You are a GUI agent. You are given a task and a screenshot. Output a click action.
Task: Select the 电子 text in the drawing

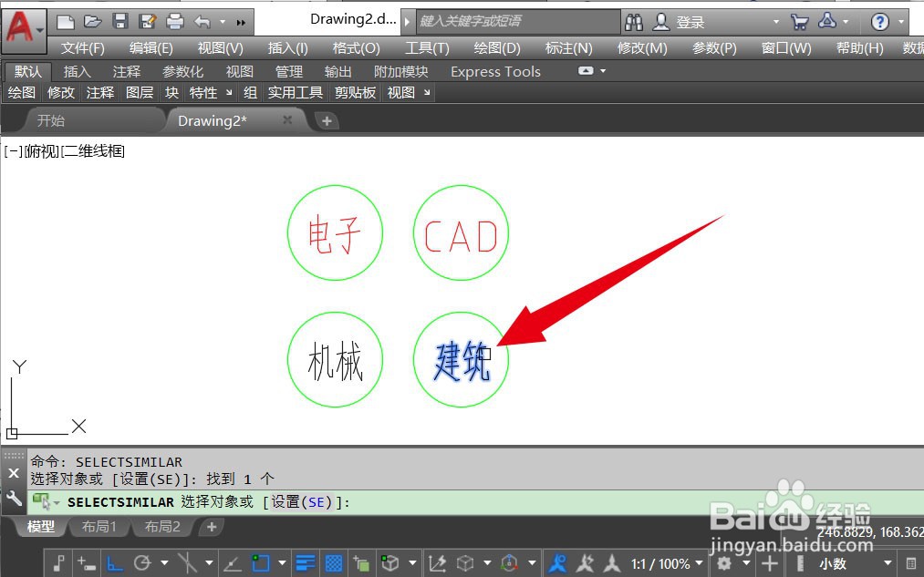pos(334,234)
